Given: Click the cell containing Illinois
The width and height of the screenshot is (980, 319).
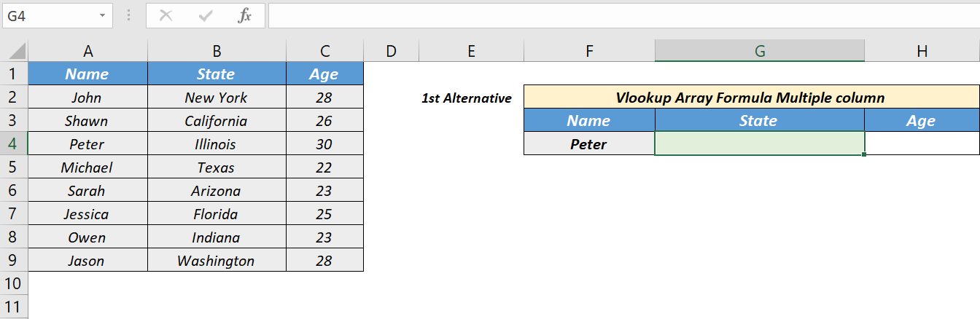Looking at the screenshot, I should click(x=217, y=143).
